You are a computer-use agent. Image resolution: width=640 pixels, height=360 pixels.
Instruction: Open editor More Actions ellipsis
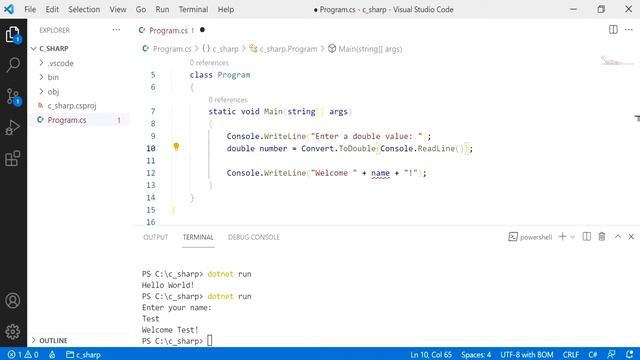(629, 29)
